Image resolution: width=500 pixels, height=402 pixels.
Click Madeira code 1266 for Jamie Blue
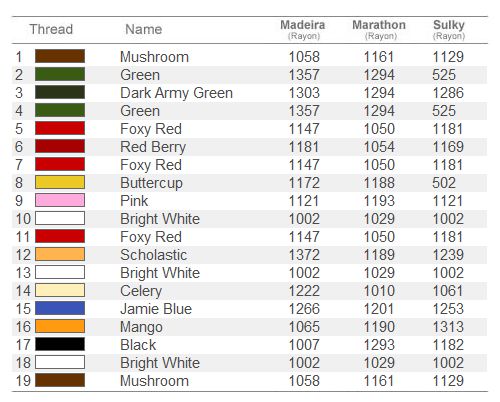pyautogui.click(x=304, y=309)
